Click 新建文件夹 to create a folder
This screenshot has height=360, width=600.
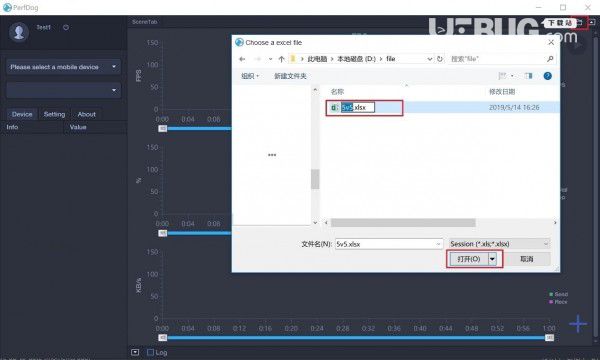click(x=290, y=76)
